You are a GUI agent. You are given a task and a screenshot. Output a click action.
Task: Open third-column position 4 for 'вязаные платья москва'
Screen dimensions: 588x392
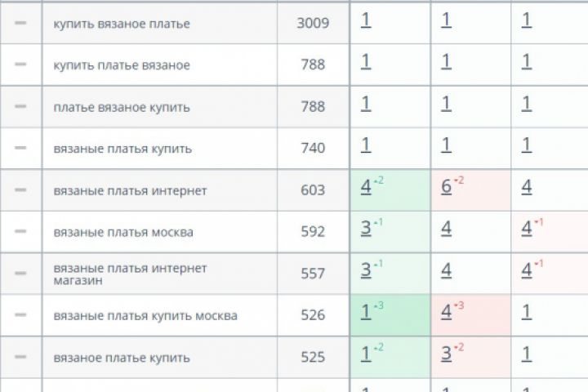tap(527, 229)
